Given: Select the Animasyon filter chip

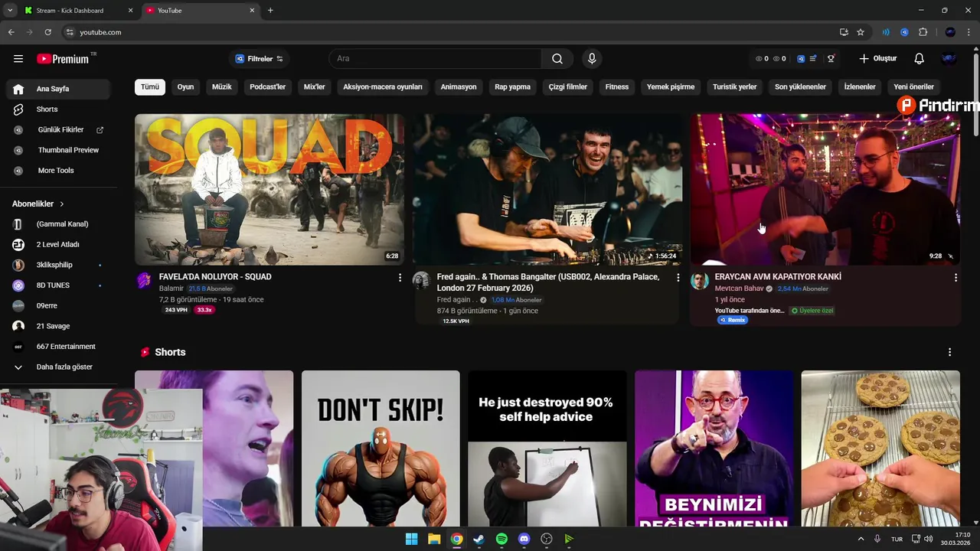Looking at the screenshot, I should (x=459, y=87).
